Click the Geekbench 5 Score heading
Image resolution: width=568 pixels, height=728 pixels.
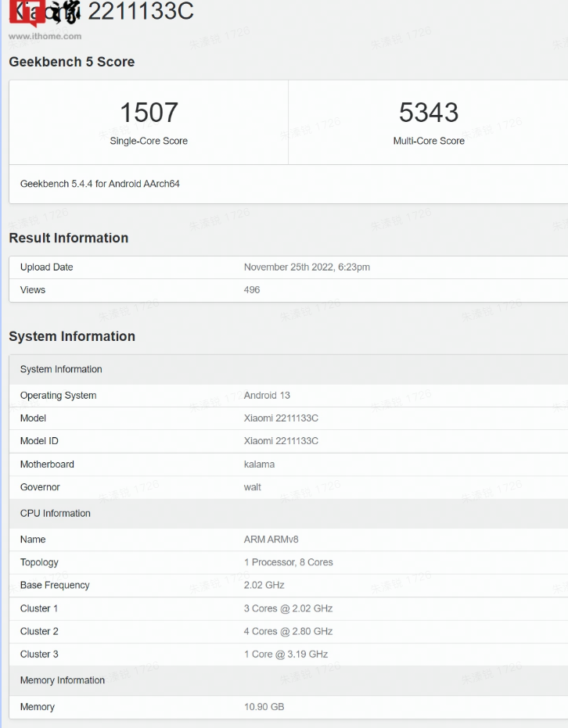coord(72,62)
